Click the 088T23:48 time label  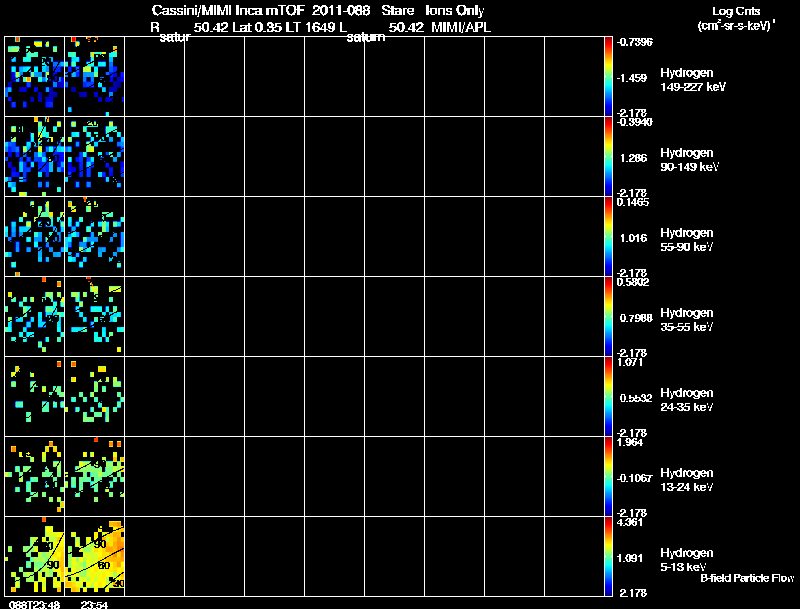[34, 604]
